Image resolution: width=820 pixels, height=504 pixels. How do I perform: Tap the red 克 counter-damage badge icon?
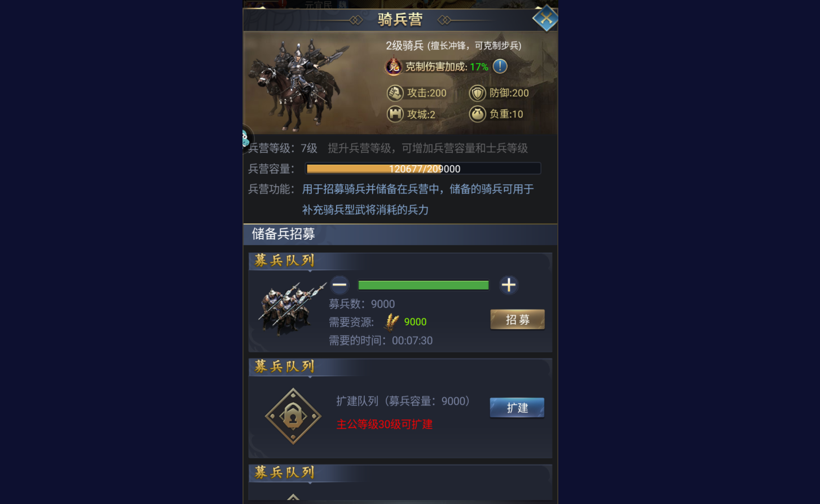(x=394, y=67)
